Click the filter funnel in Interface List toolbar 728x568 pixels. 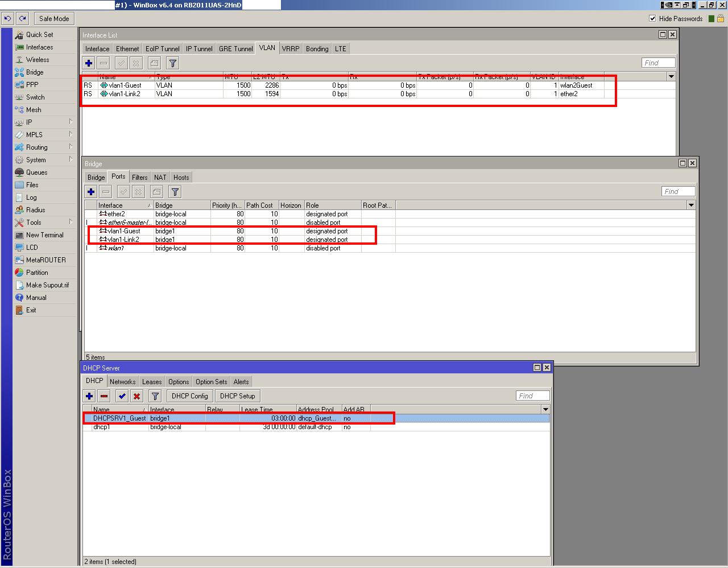(173, 63)
